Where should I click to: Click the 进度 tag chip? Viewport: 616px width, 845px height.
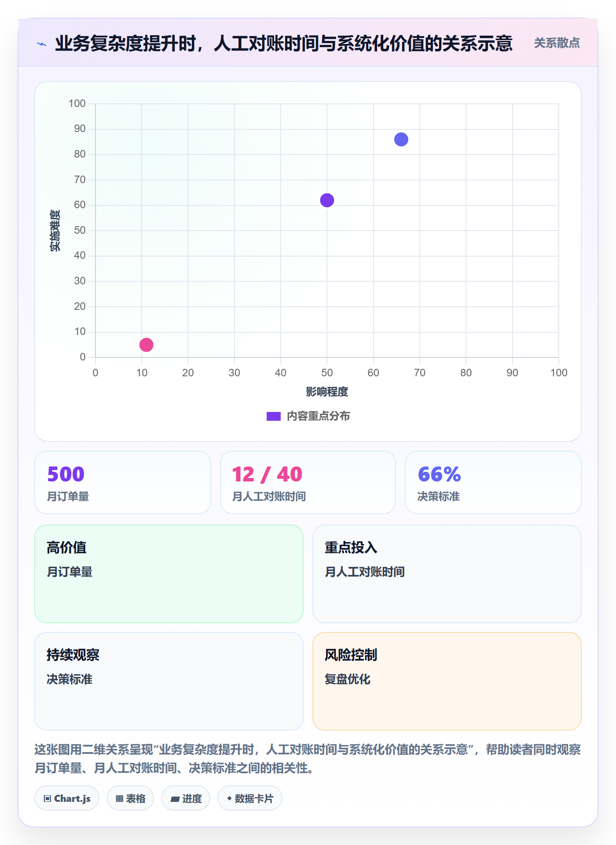click(186, 798)
